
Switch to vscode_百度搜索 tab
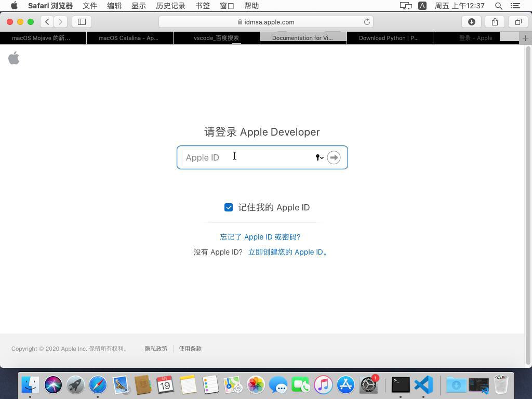217,38
